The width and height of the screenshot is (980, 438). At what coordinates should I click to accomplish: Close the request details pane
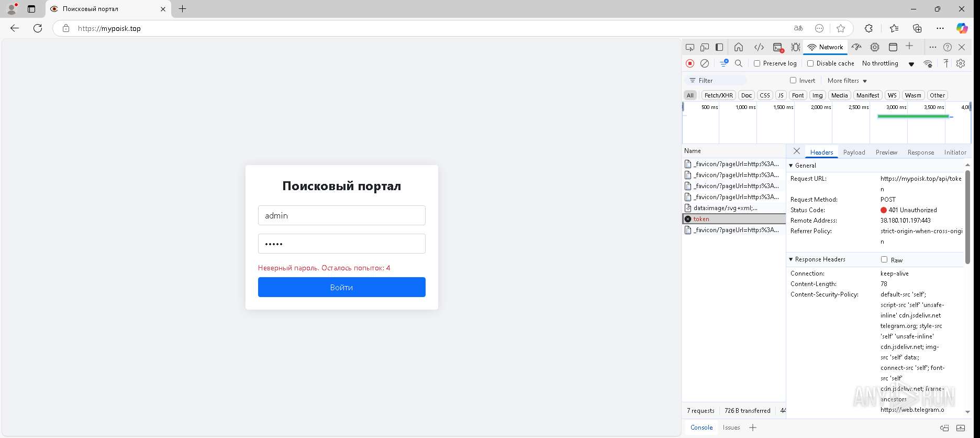796,151
